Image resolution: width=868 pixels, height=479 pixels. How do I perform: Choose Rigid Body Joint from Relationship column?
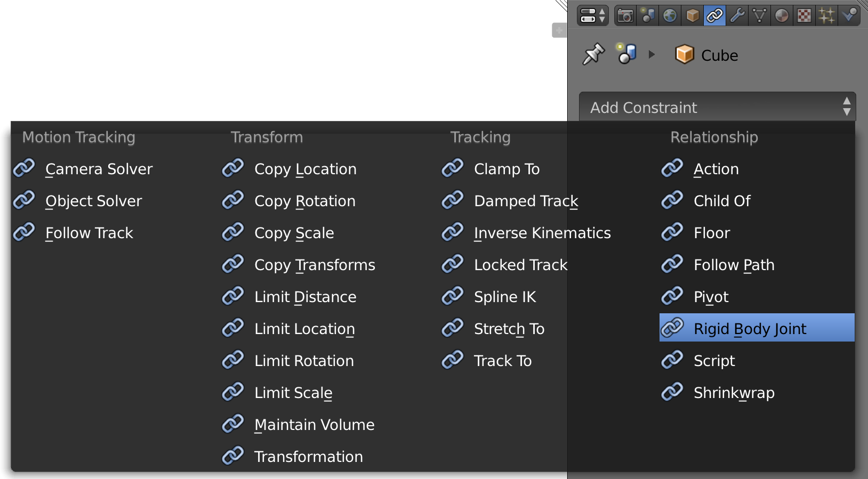pos(749,328)
